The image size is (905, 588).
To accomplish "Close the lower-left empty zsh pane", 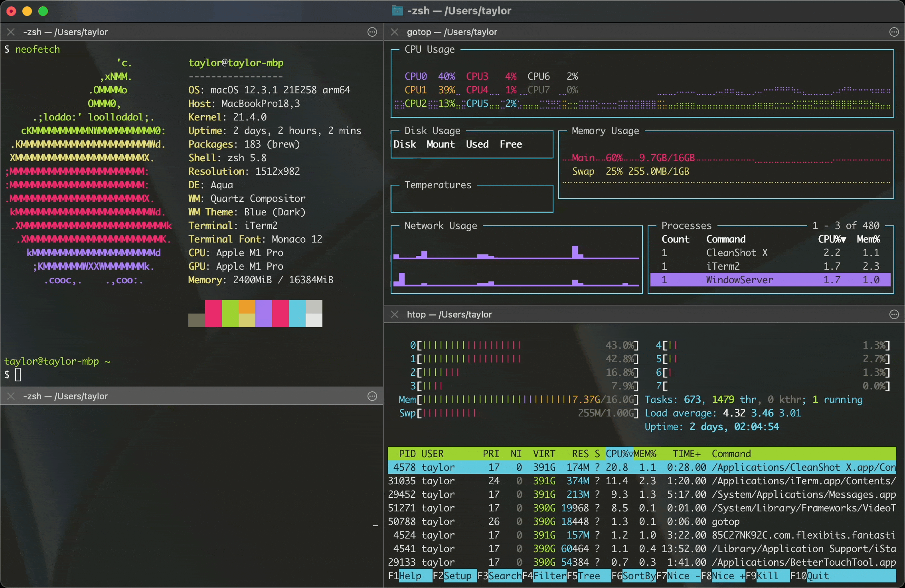I will [11, 396].
